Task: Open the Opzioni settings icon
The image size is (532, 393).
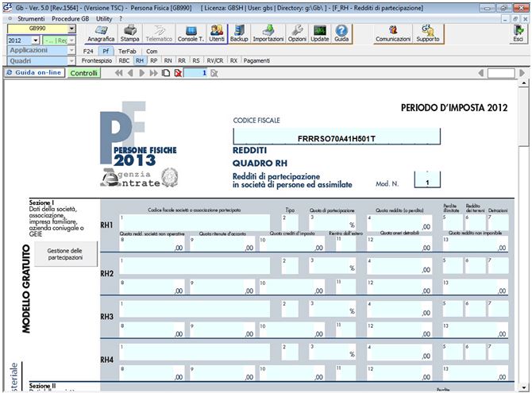Action: (x=297, y=34)
